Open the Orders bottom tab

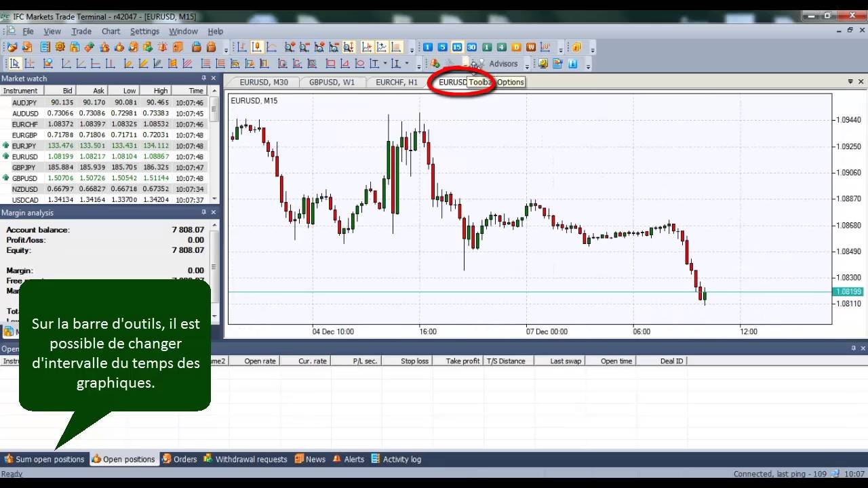(x=180, y=459)
